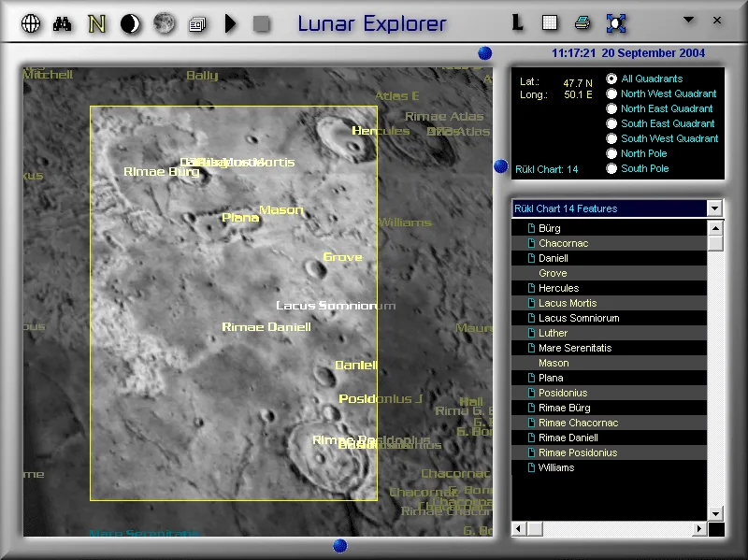Select Williams in the features list
The height and width of the screenshot is (560, 748).
pyautogui.click(x=610, y=467)
